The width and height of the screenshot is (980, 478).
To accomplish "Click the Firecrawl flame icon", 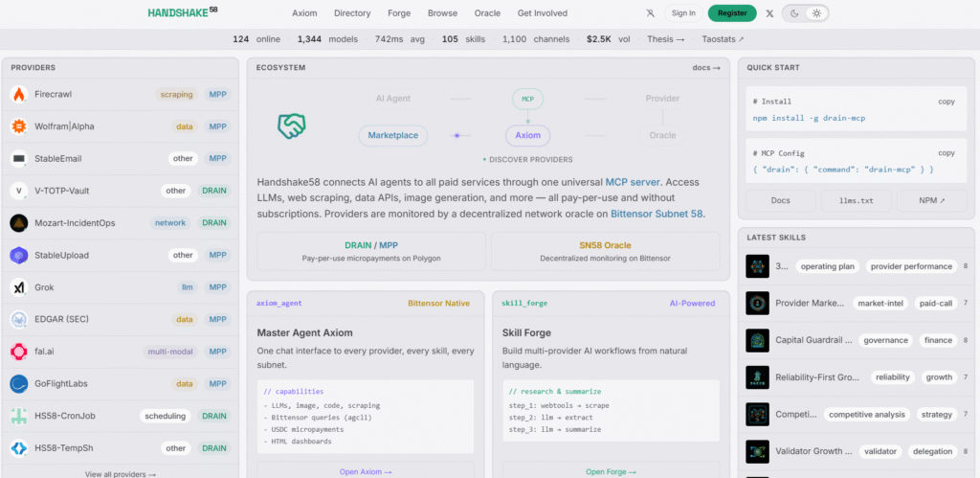I will click(x=18, y=95).
